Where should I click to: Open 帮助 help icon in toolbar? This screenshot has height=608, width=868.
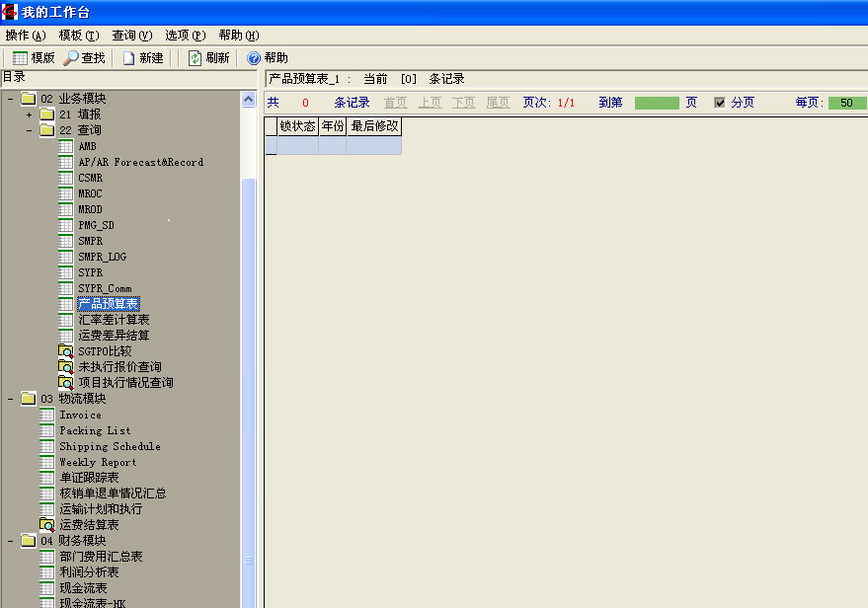254,58
